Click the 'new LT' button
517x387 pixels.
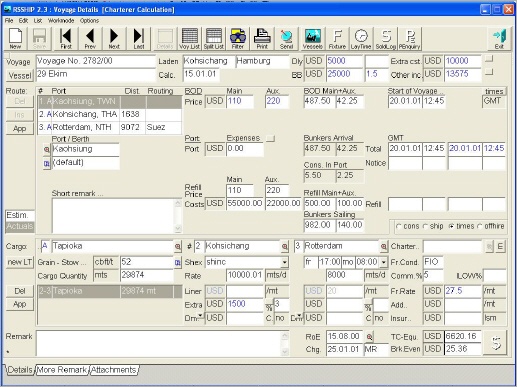20,262
